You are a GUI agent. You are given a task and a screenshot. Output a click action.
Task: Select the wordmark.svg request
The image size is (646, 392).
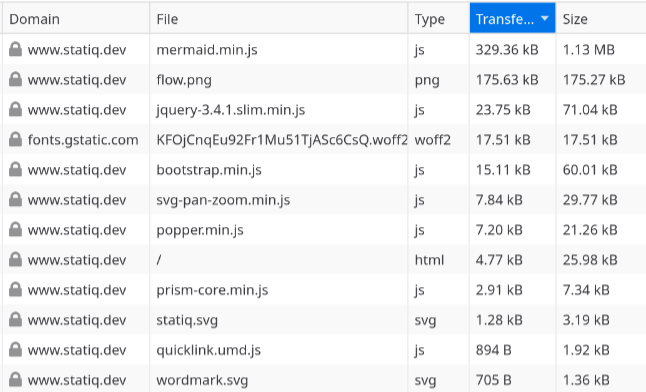(x=202, y=380)
